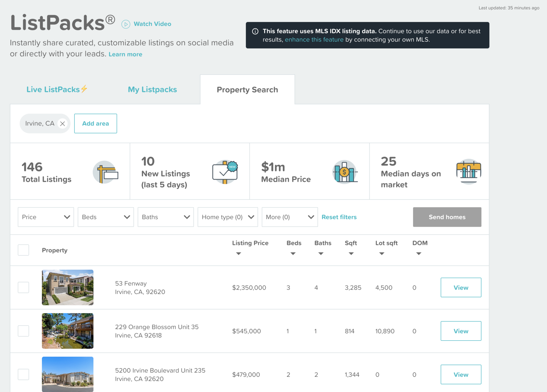Screen dimensions: 547x392
Task: Open the Price filter dropdown
Action: pyautogui.click(x=46, y=217)
